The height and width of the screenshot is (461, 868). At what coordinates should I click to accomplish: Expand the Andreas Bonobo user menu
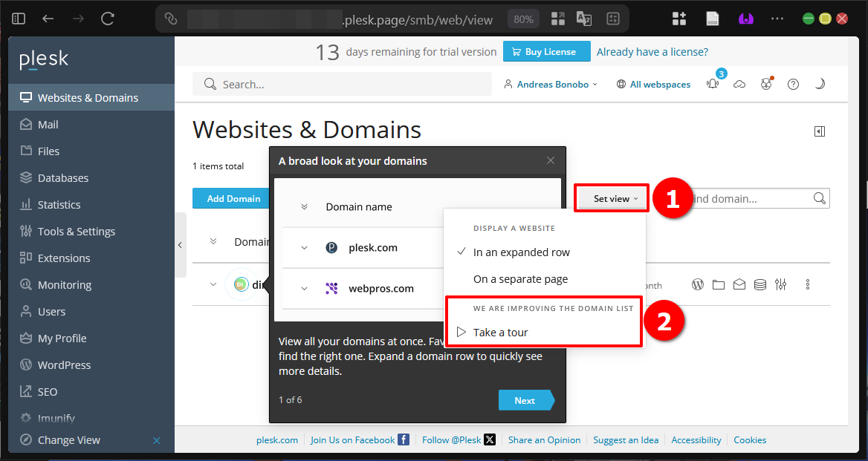click(551, 85)
